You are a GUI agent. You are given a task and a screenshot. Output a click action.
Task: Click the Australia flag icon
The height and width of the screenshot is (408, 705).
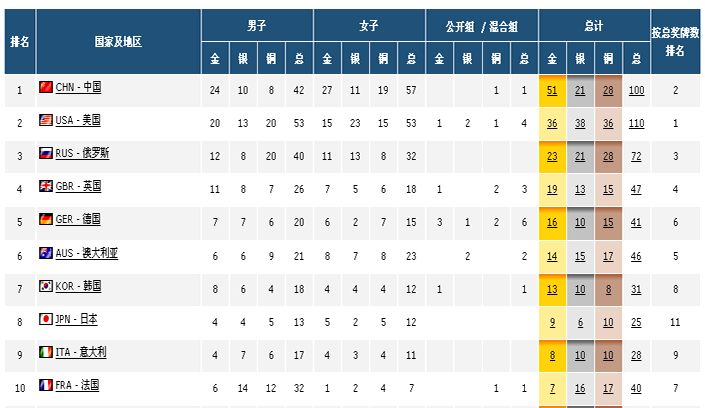pos(45,253)
